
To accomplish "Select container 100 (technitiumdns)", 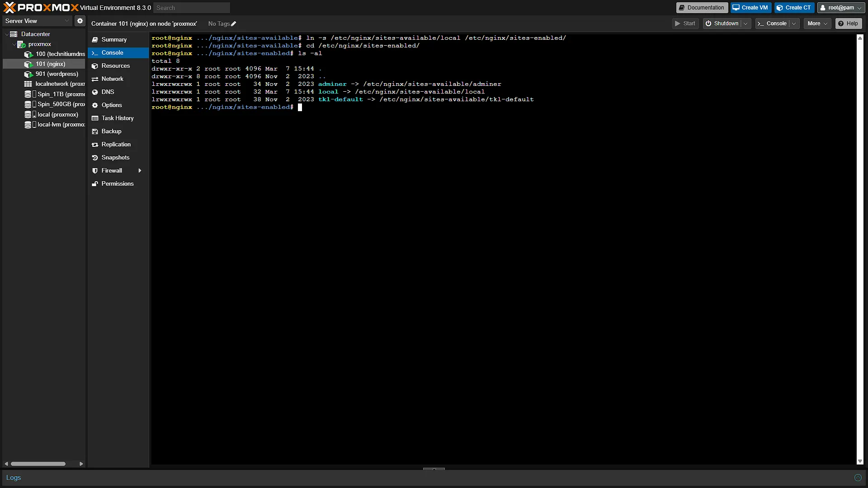I will pos(54,54).
